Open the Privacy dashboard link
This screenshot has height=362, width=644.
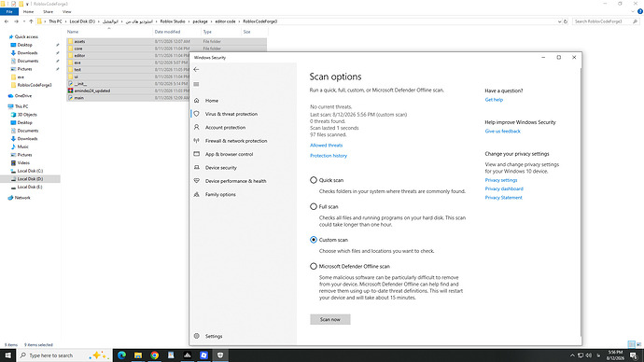click(x=504, y=188)
